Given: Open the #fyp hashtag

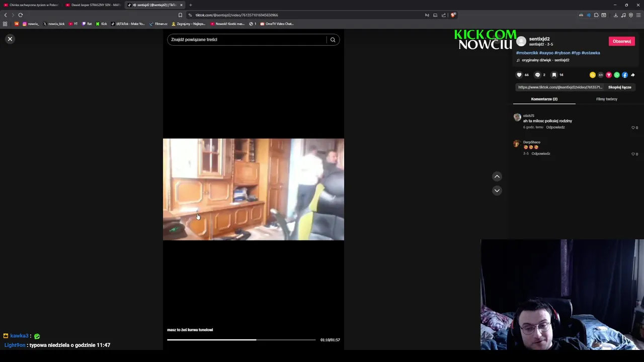Looking at the screenshot, I should (x=576, y=53).
